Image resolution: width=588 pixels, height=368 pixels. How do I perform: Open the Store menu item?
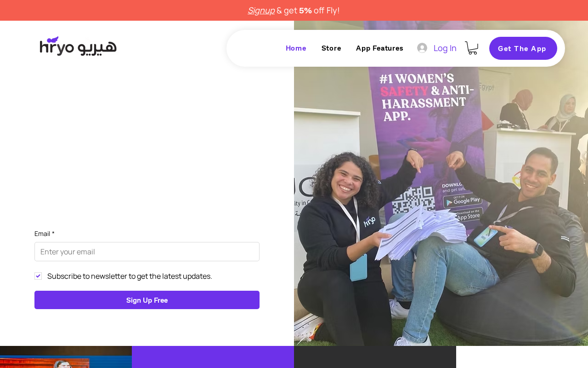(x=331, y=48)
